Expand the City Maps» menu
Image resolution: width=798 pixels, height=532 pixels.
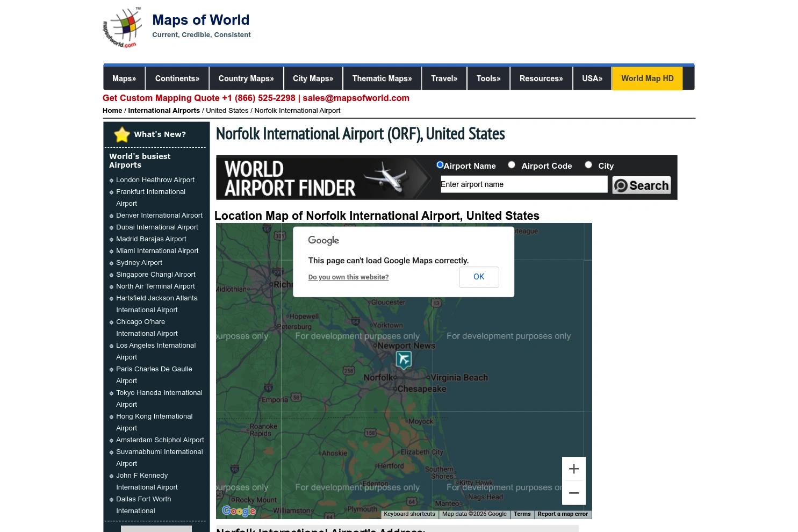click(313, 78)
